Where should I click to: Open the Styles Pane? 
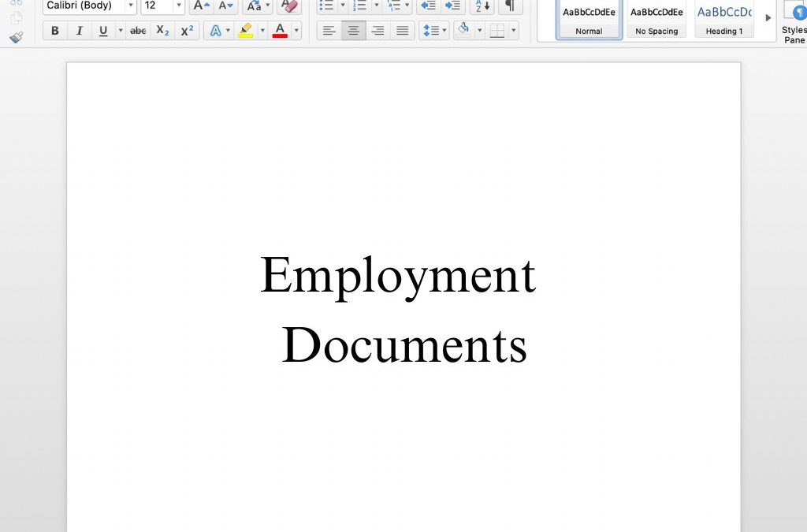tap(794, 21)
